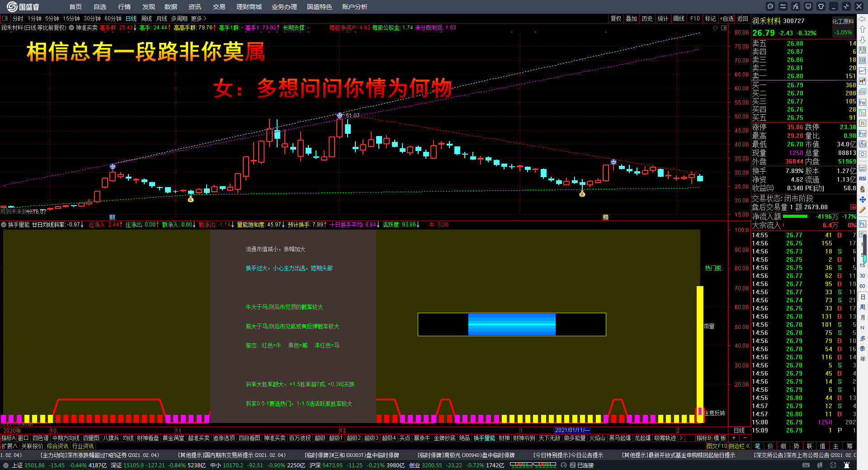
Task: Toggle the 细 tab in bottom-right panel
Action: tap(783, 446)
